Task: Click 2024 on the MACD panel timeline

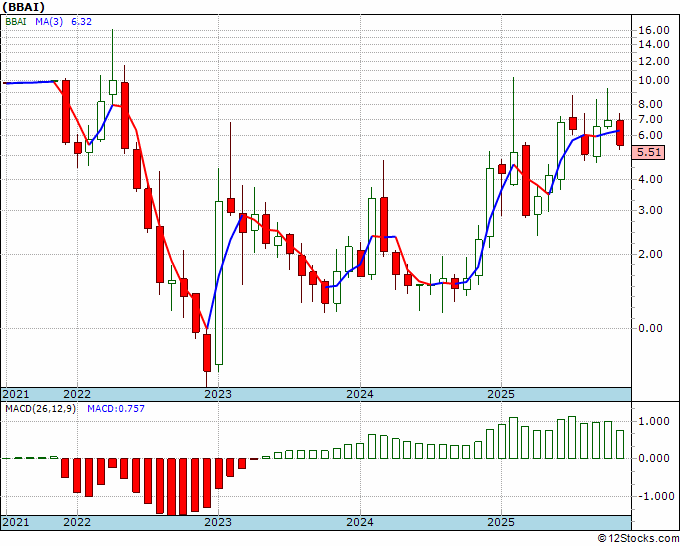Action: [x=360, y=522]
